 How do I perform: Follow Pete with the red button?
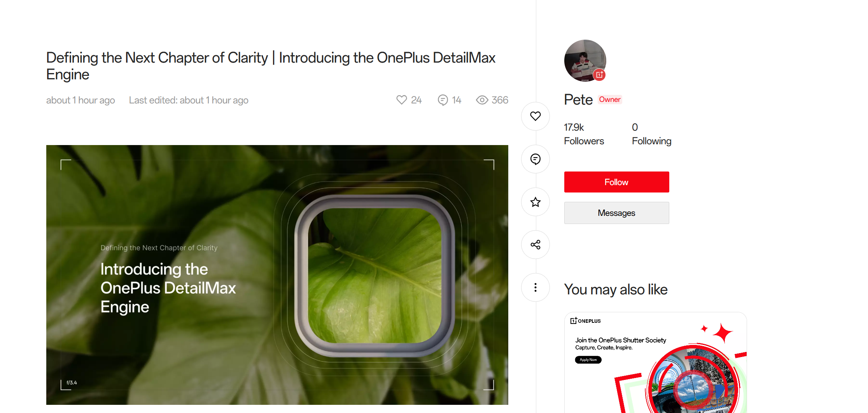[x=616, y=182]
